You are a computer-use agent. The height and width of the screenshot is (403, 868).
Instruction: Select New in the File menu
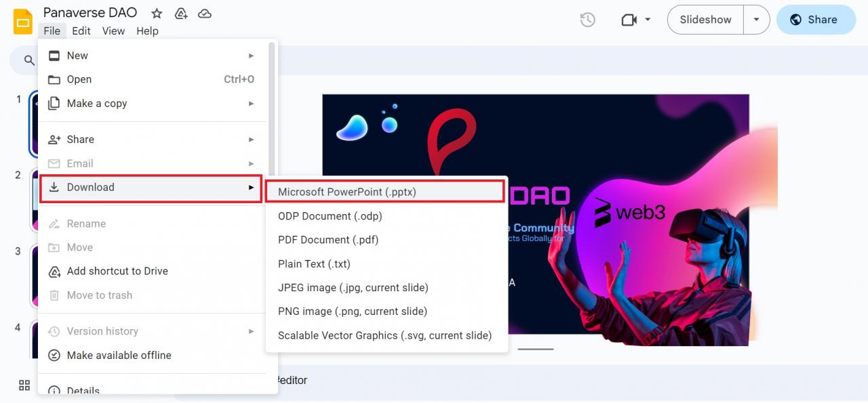[153, 56]
